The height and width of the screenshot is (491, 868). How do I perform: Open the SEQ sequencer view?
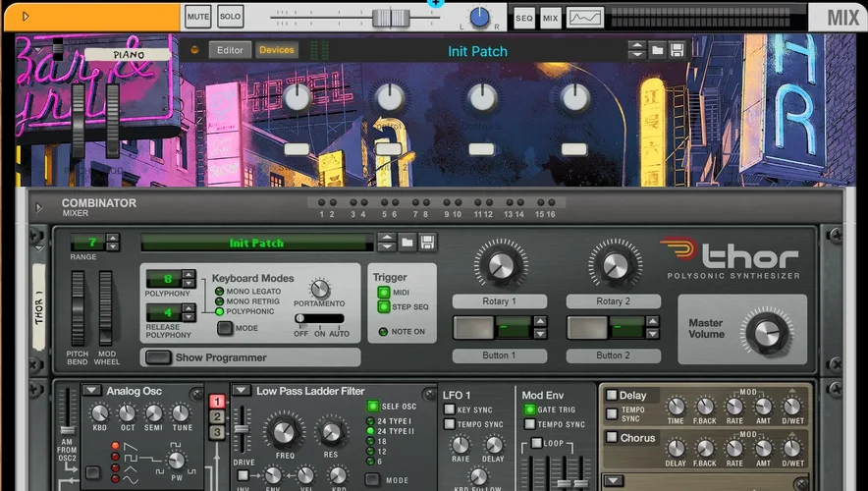point(524,18)
